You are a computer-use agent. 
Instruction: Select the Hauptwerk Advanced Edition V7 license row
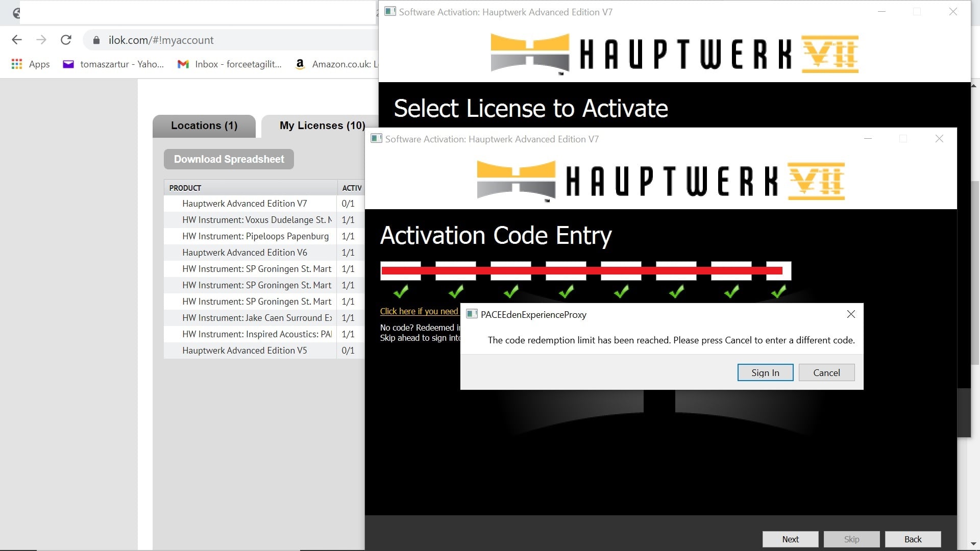264,204
